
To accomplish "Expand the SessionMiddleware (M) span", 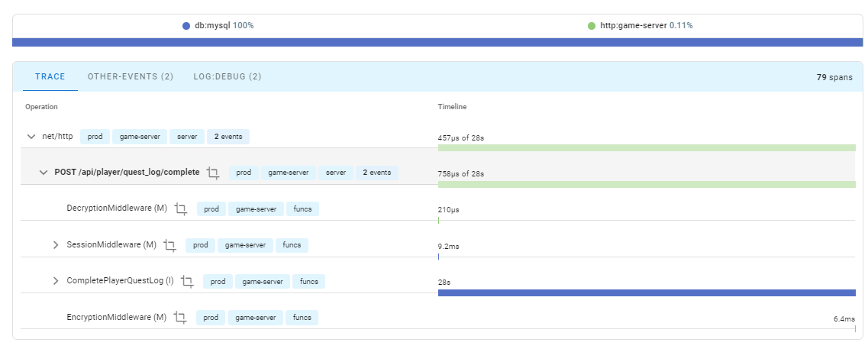I will [x=56, y=245].
